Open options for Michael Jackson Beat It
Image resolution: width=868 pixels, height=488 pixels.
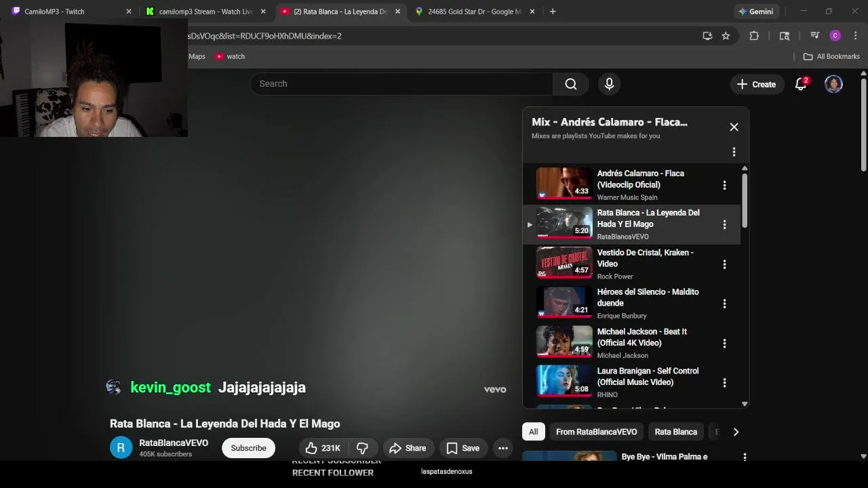coord(724,344)
